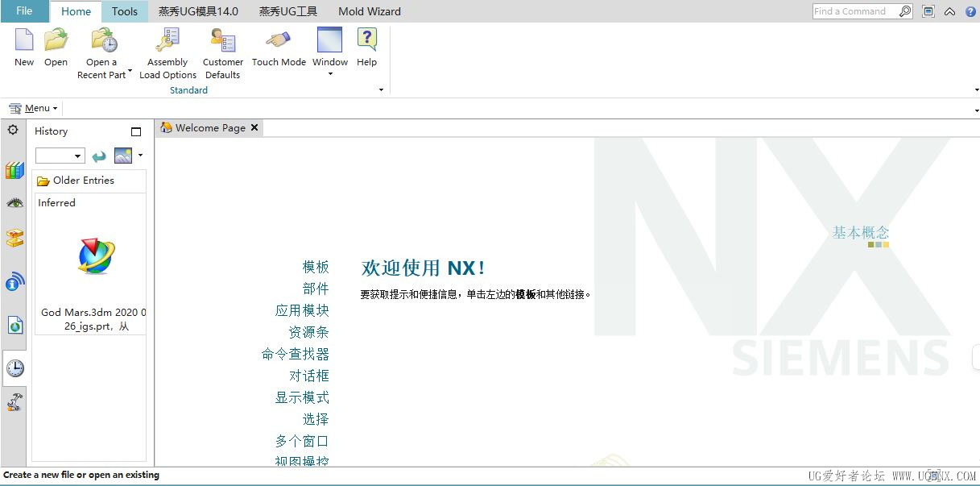Select the History clock tab in resource bar
Image resolution: width=980 pixels, height=486 pixels.
tap(14, 368)
